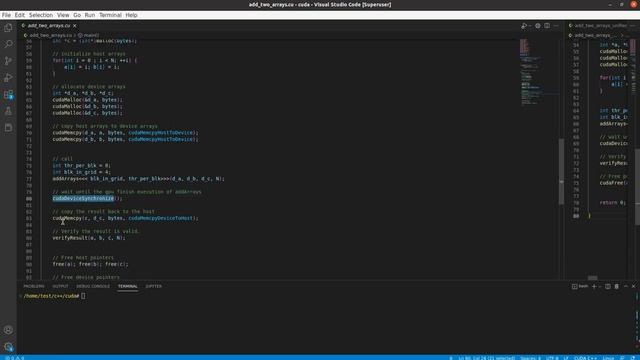This screenshot has height=360, width=640.
Task: Change the file encoding UTF-8 status item
Action: point(552,358)
